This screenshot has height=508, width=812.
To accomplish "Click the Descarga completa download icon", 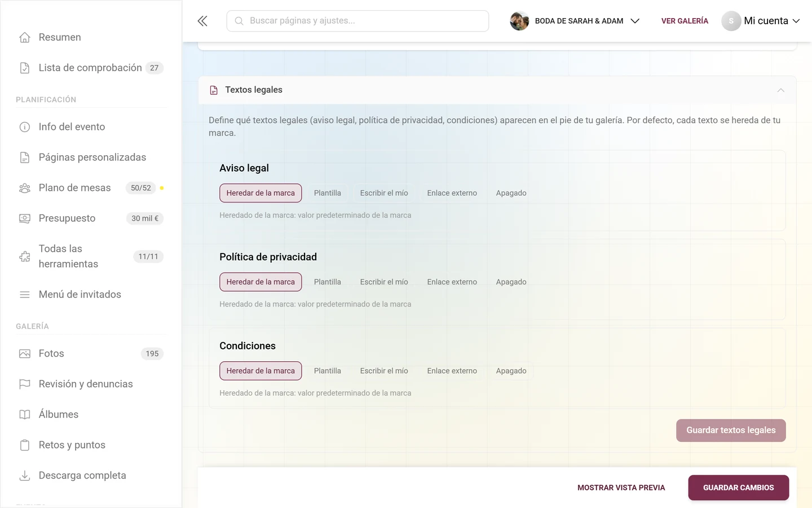I will (25, 476).
